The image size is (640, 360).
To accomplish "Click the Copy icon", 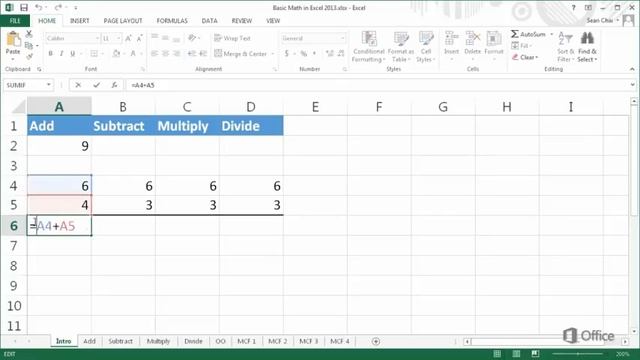I will (x=29, y=45).
